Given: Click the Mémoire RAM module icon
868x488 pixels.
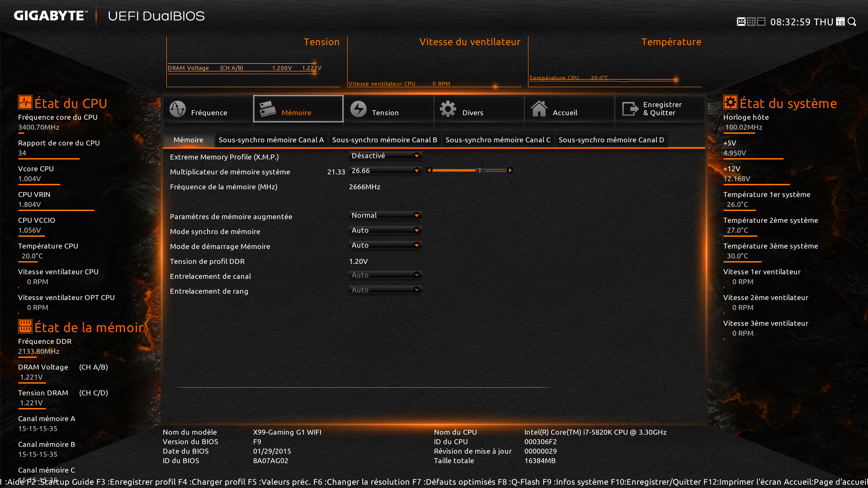Looking at the screenshot, I should click(x=268, y=109).
